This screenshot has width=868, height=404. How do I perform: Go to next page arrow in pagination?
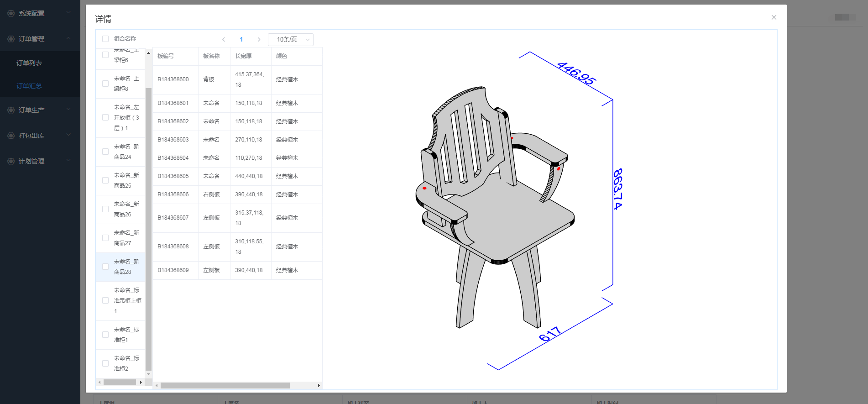(x=259, y=39)
